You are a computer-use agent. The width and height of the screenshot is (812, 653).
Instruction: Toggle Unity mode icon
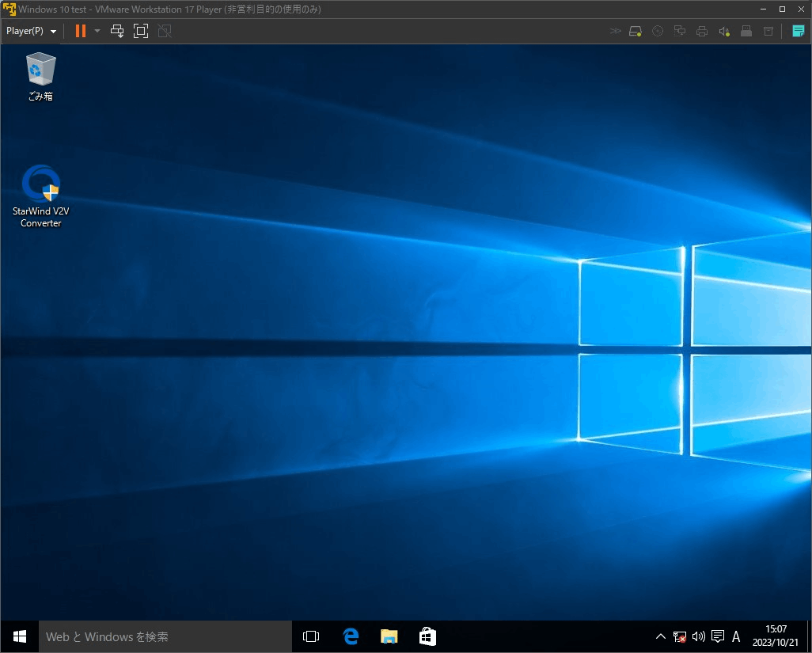(164, 31)
